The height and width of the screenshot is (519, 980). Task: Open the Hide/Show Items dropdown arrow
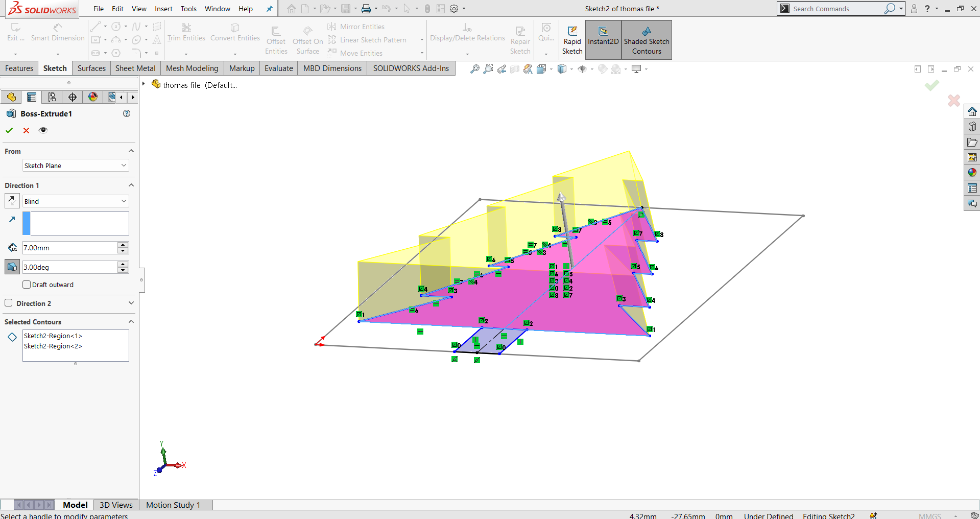pos(592,69)
